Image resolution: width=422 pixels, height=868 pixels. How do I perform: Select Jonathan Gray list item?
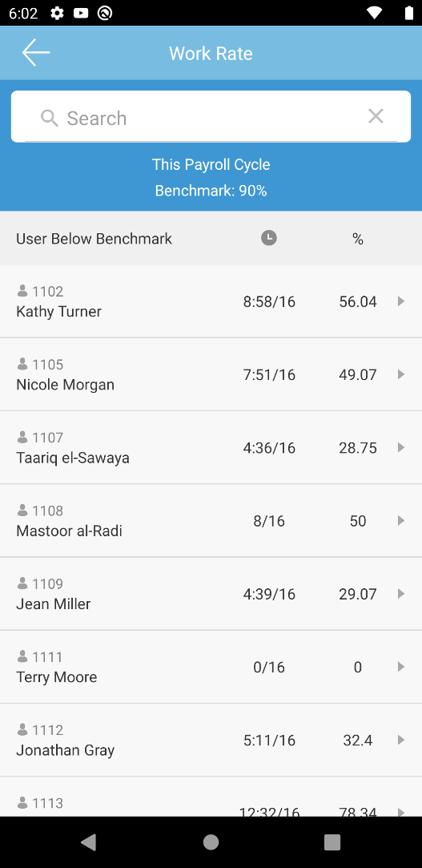(211, 740)
